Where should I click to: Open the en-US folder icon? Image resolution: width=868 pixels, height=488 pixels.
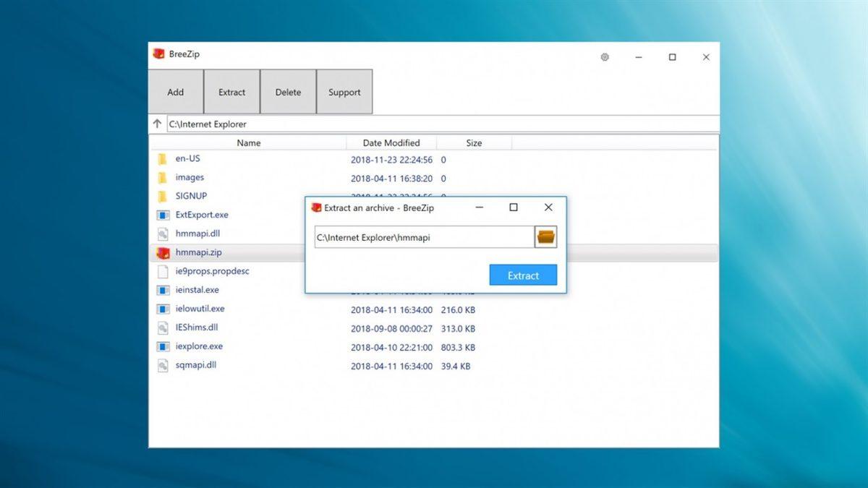click(163, 158)
